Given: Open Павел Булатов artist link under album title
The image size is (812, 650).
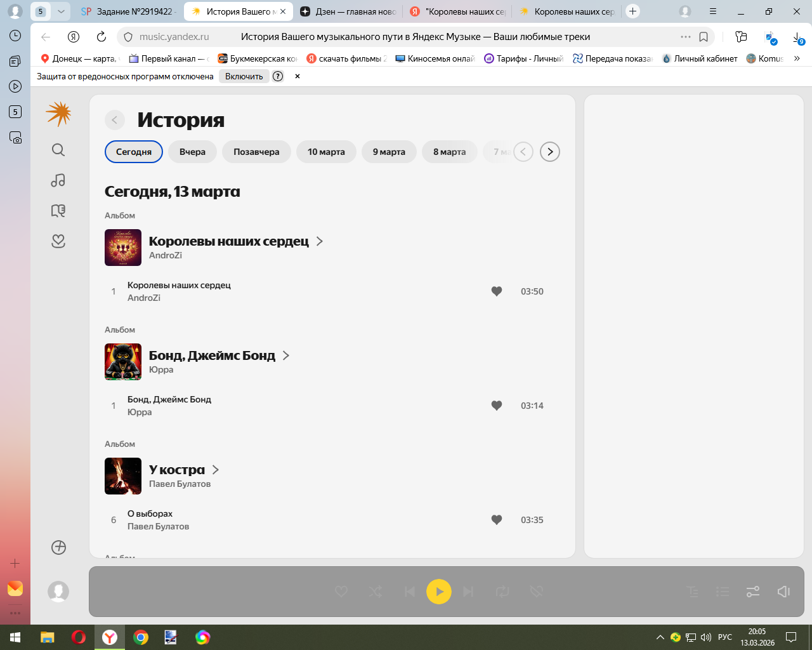Looking at the screenshot, I should tap(180, 484).
